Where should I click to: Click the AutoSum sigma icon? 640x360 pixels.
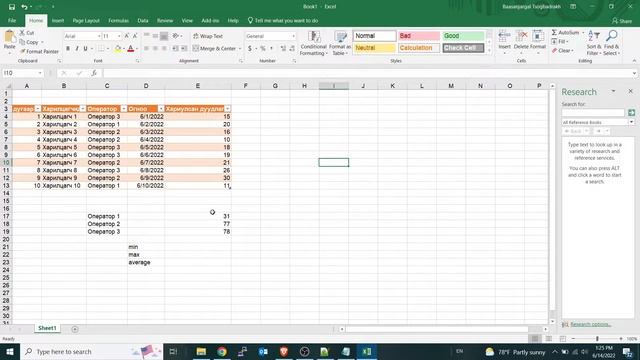point(554,32)
